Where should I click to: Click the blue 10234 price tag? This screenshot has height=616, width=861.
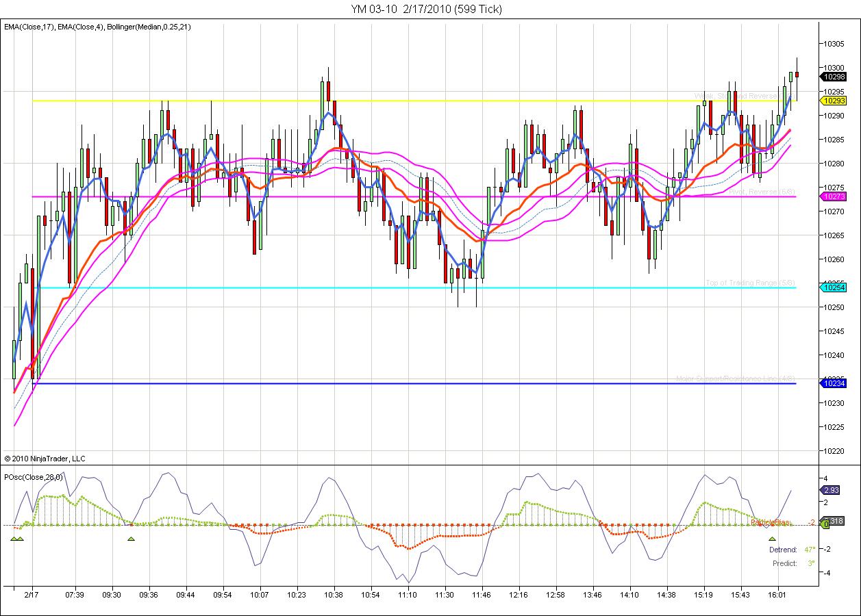pyautogui.click(x=834, y=384)
